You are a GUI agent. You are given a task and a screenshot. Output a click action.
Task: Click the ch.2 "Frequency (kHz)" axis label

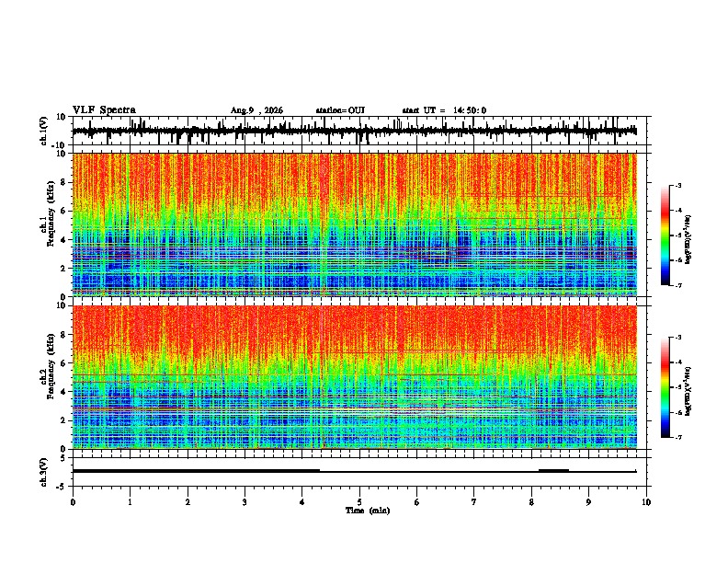pyautogui.click(x=51, y=366)
